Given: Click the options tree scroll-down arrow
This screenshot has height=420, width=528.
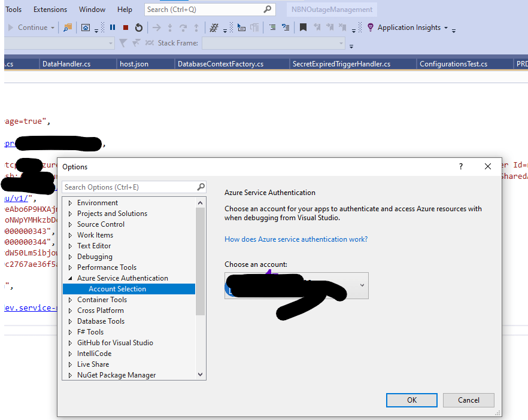Looking at the screenshot, I should [201, 375].
